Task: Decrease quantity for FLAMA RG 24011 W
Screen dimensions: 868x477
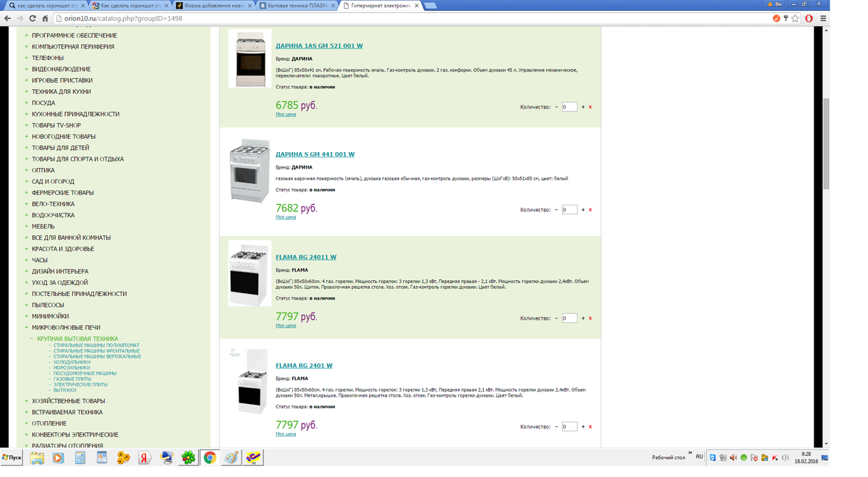Action: coord(556,318)
